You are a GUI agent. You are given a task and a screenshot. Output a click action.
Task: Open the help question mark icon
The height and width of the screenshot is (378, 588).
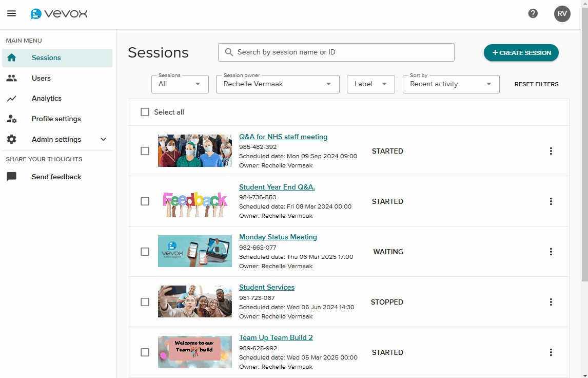tap(533, 14)
